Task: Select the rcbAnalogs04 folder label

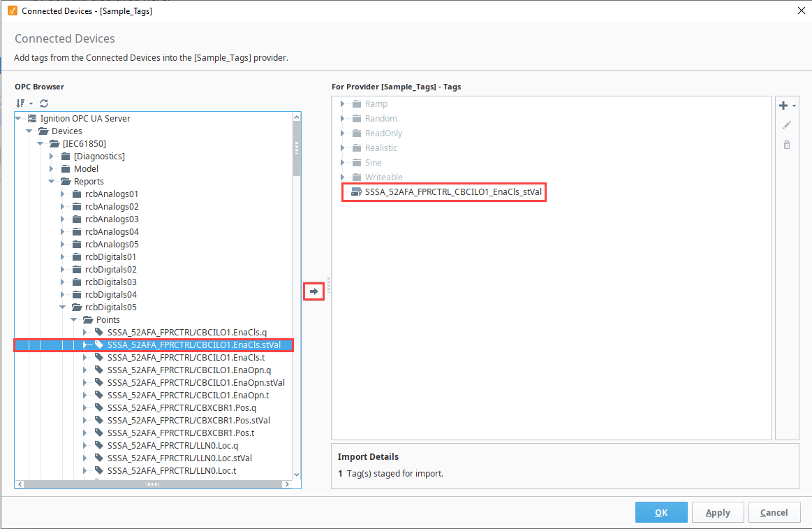Action: coord(112,231)
